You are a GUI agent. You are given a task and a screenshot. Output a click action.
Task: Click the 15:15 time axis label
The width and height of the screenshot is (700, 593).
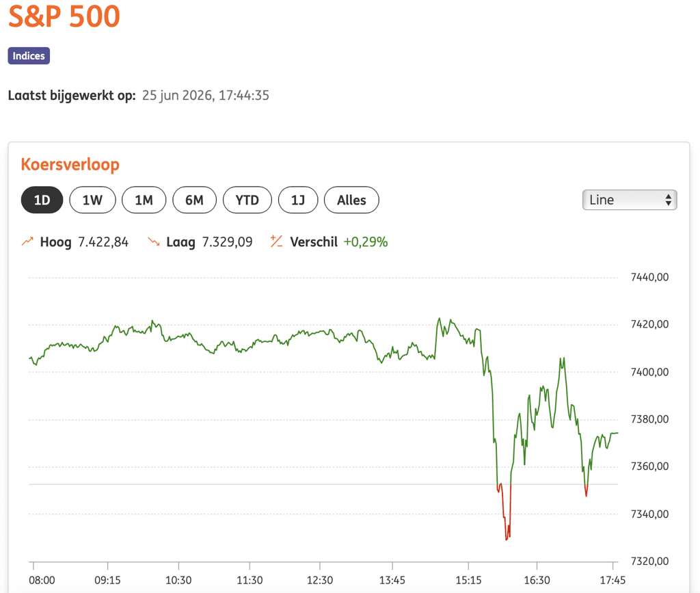click(468, 580)
